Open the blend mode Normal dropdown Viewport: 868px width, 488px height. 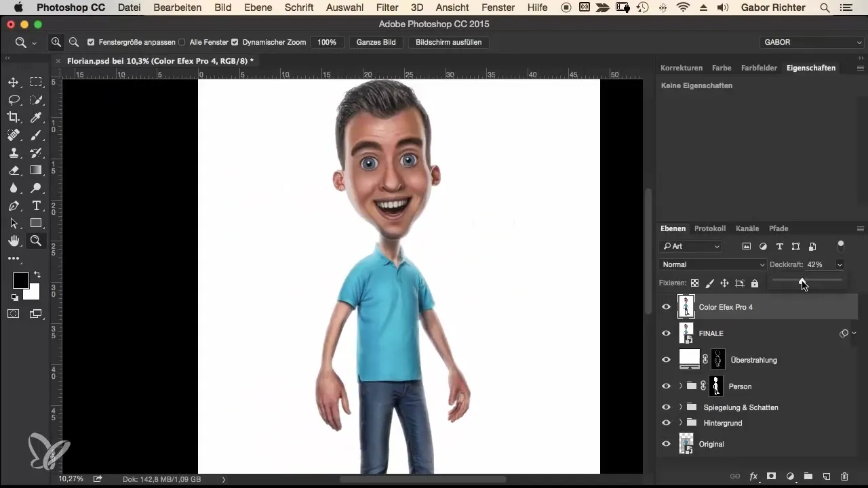point(712,264)
